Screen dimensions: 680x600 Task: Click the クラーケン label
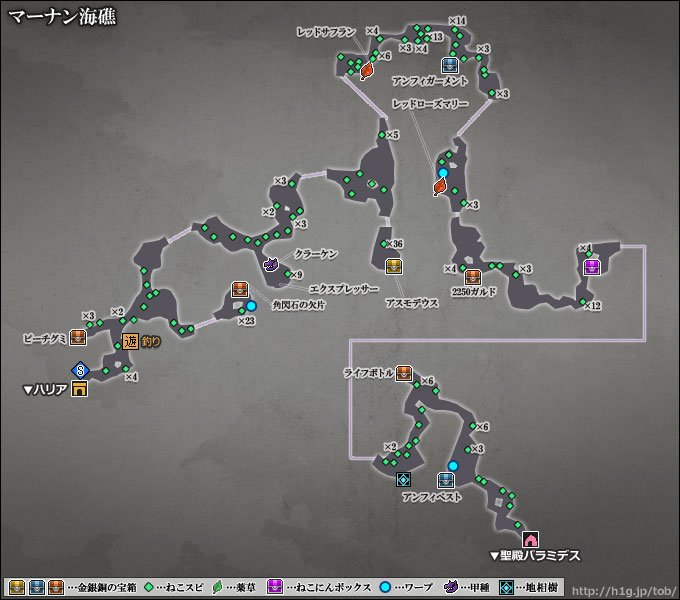316,254
